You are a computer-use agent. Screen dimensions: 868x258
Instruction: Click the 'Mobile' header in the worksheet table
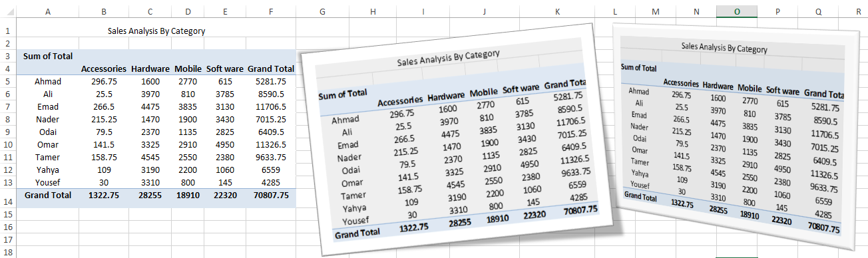188,68
